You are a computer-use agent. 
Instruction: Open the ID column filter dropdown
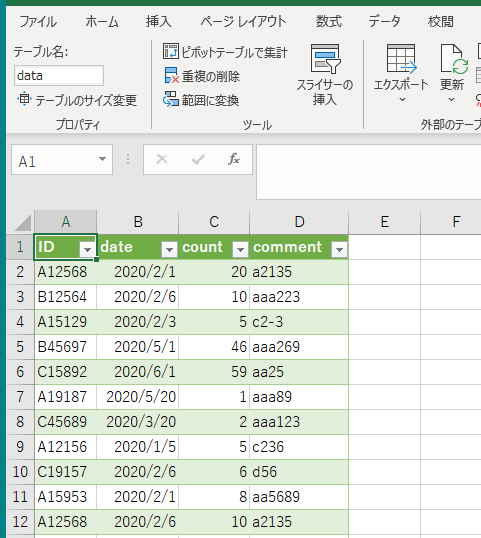point(87,249)
